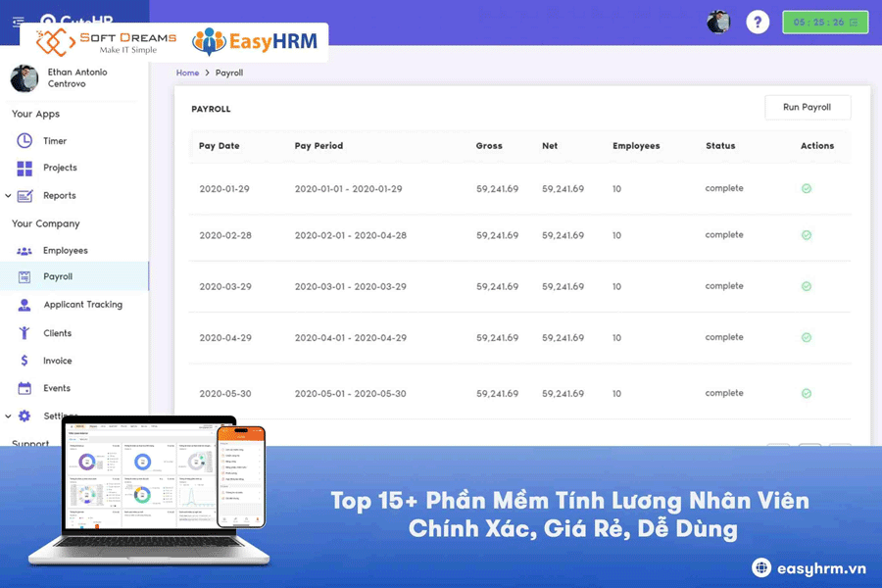Click Home in the breadcrumb

coord(187,72)
